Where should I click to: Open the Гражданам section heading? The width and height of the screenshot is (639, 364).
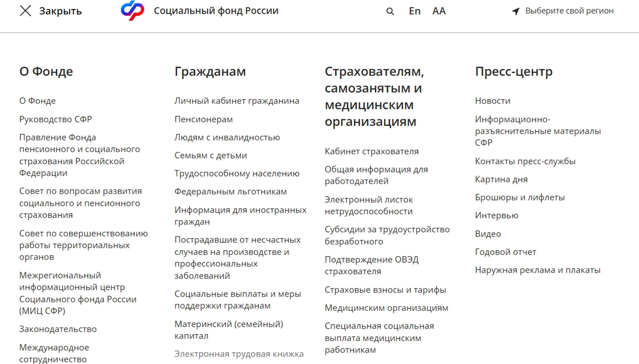coord(210,71)
